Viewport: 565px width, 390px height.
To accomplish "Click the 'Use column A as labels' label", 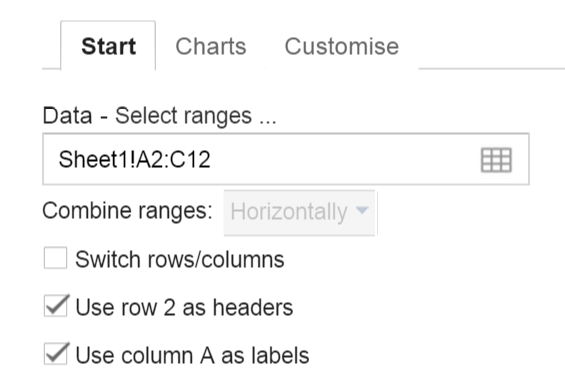I will click(192, 355).
